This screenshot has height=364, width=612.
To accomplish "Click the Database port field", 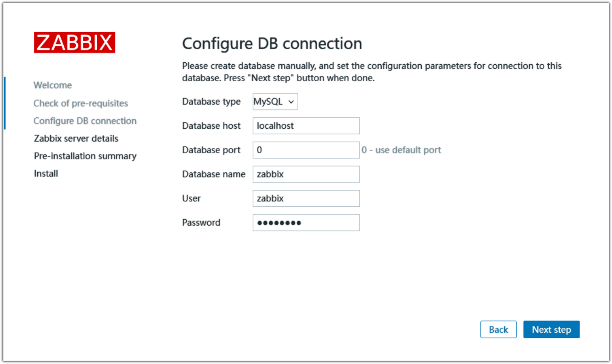I will 306,150.
